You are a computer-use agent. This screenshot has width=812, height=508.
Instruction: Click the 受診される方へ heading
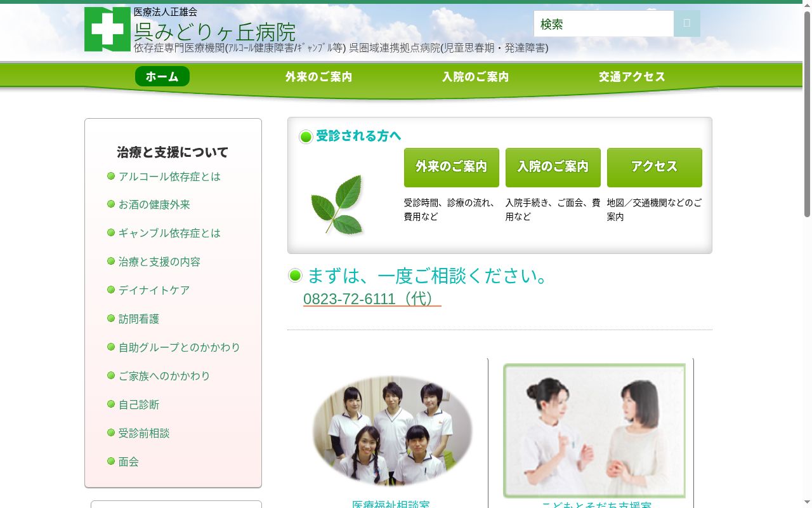tap(358, 136)
